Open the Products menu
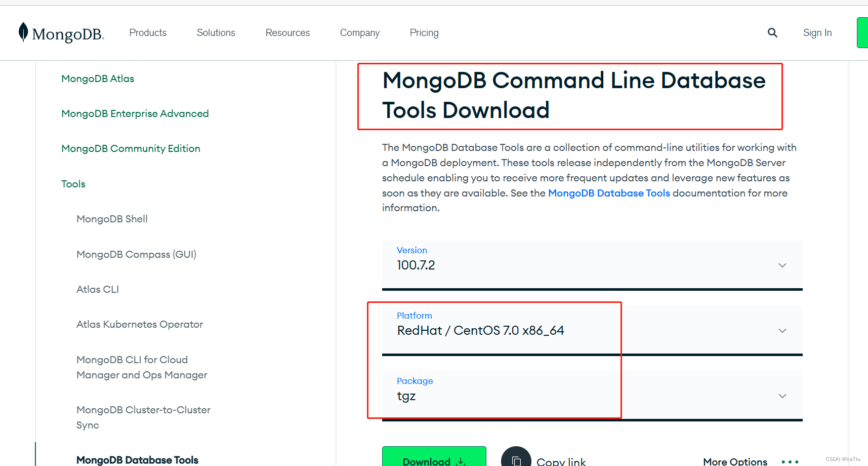Image resolution: width=868 pixels, height=466 pixels. pos(148,32)
